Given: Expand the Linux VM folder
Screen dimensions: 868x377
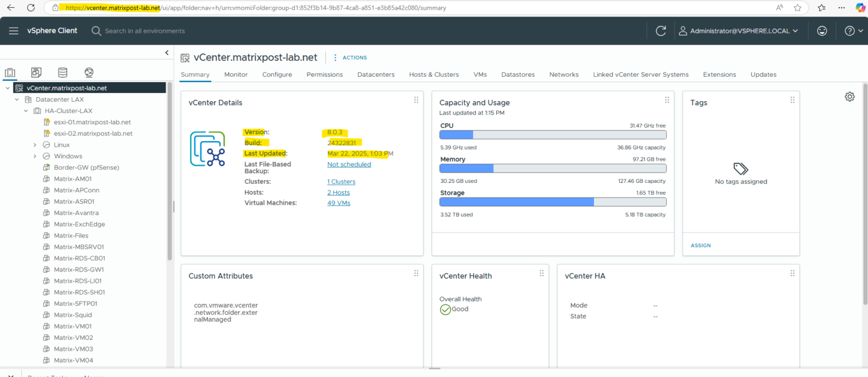Looking at the screenshot, I should click(33, 144).
